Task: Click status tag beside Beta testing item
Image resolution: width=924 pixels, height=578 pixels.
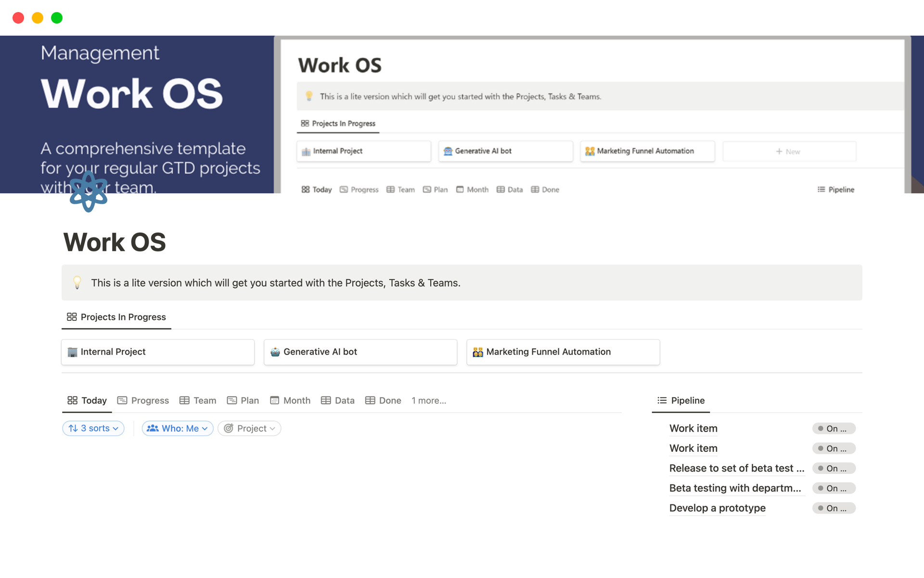Action: [834, 488]
